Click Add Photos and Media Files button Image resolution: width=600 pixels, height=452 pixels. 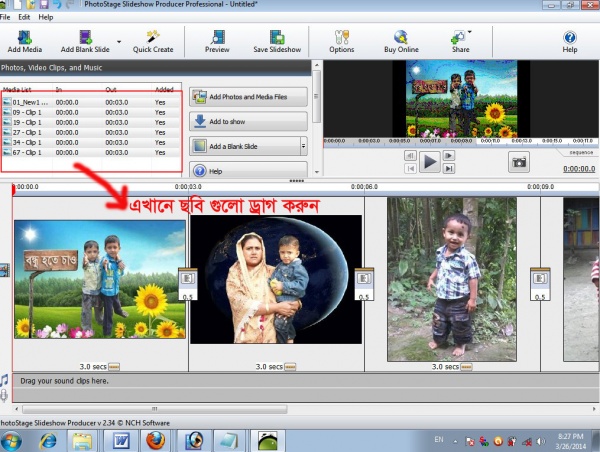pyautogui.click(x=248, y=97)
